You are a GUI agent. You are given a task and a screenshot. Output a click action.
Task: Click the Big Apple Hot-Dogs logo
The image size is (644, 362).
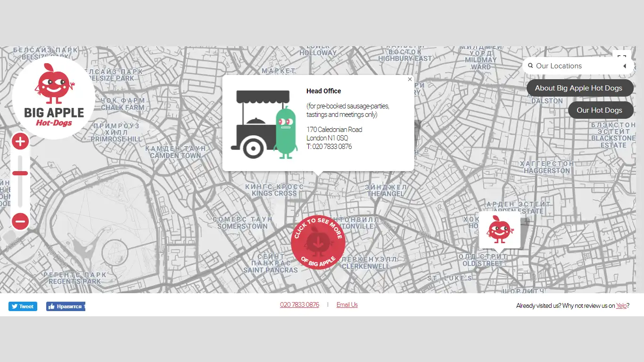[x=53, y=98]
